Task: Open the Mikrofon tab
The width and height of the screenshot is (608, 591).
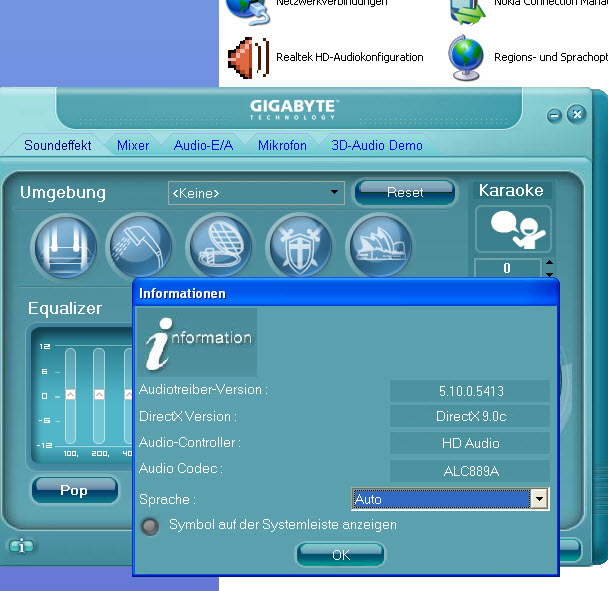Action: 282,145
